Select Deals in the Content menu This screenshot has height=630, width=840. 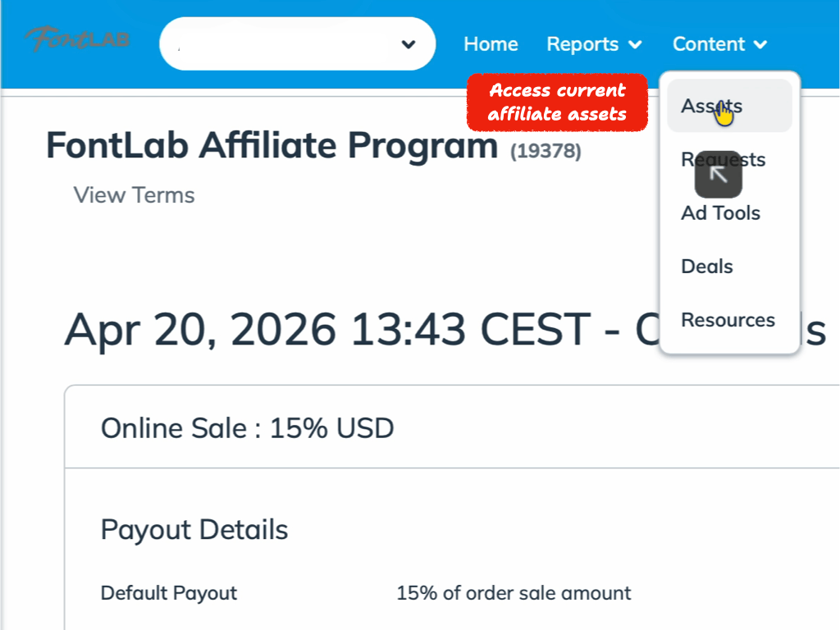point(706,266)
